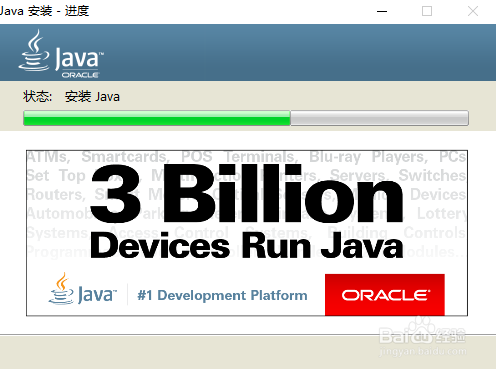Click the '#1 Development Platform' text
This screenshot has width=496, height=369.
[222, 295]
